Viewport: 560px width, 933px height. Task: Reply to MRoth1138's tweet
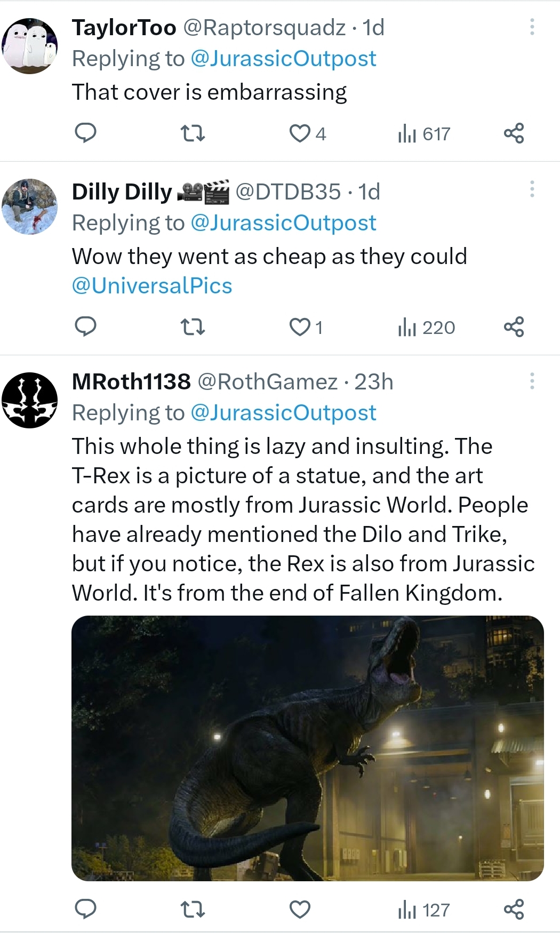point(85,909)
